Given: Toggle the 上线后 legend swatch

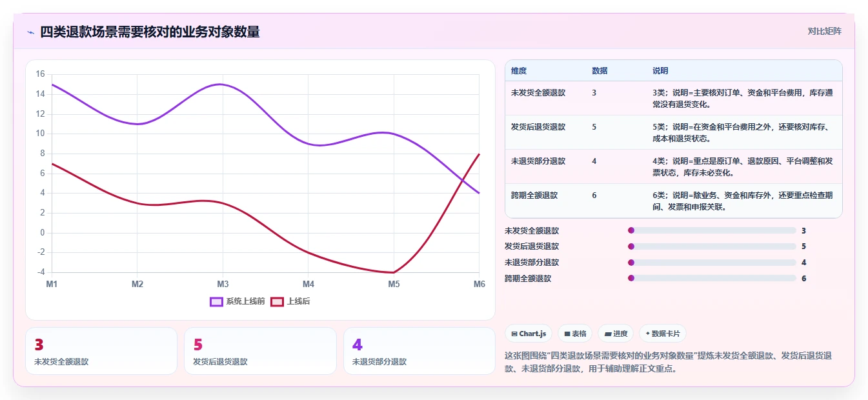Looking at the screenshot, I should pyautogui.click(x=277, y=301).
